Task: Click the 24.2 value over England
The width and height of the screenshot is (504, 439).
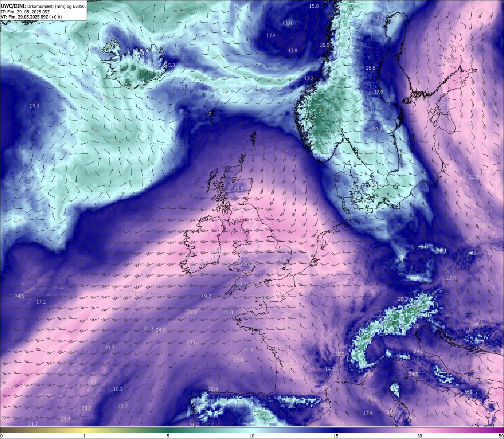Action: pos(280,259)
